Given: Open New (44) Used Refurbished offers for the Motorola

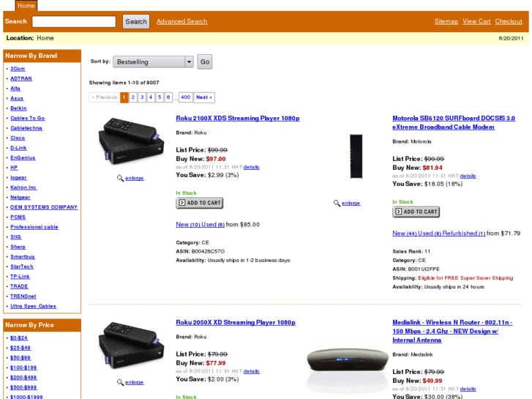Looking at the screenshot, I should 438,234.
